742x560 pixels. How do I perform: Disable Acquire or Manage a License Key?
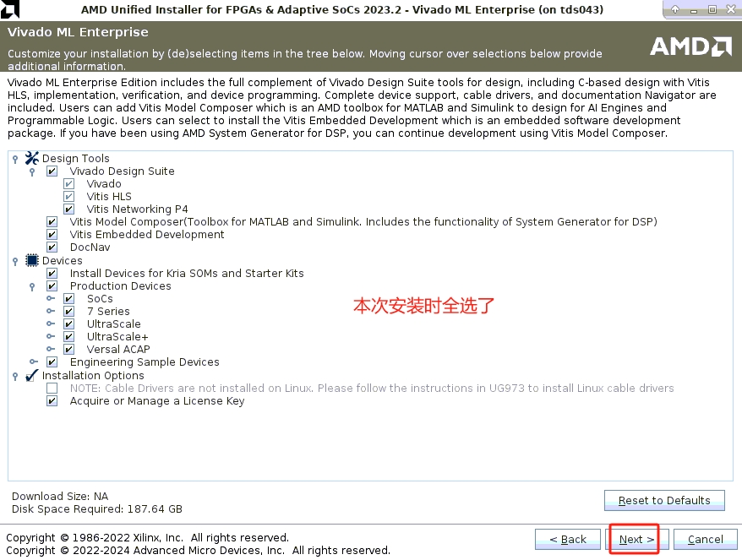pyautogui.click(x=52, y=401)
